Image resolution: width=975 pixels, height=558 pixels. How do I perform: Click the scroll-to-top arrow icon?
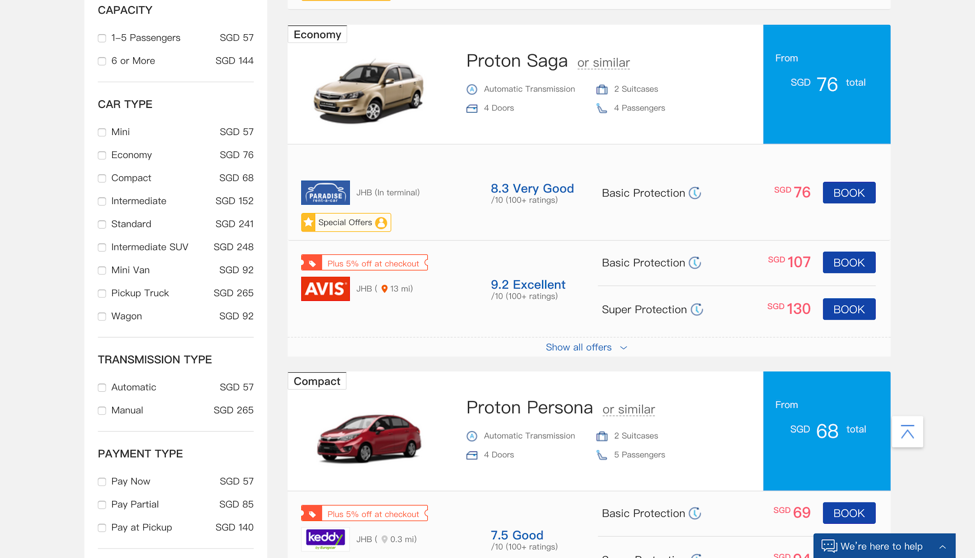pos(907,432)
